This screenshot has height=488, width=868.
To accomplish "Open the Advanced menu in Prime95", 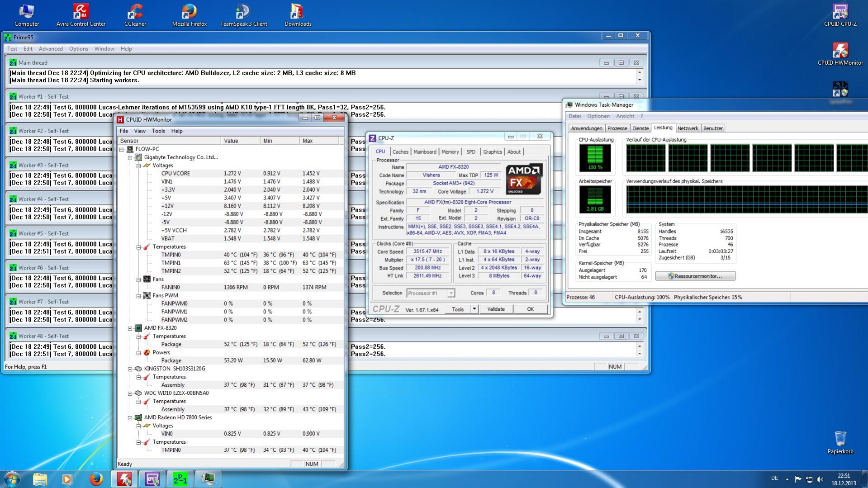I will [x=51, y=49].
